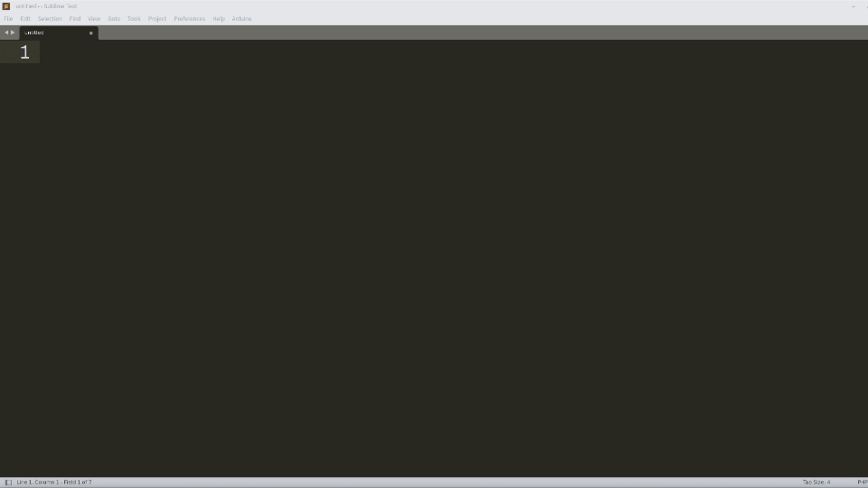Screen dimensions: 868x488
Task: Open the View menu
Action: pyautogui.click(x=94, y=19)
